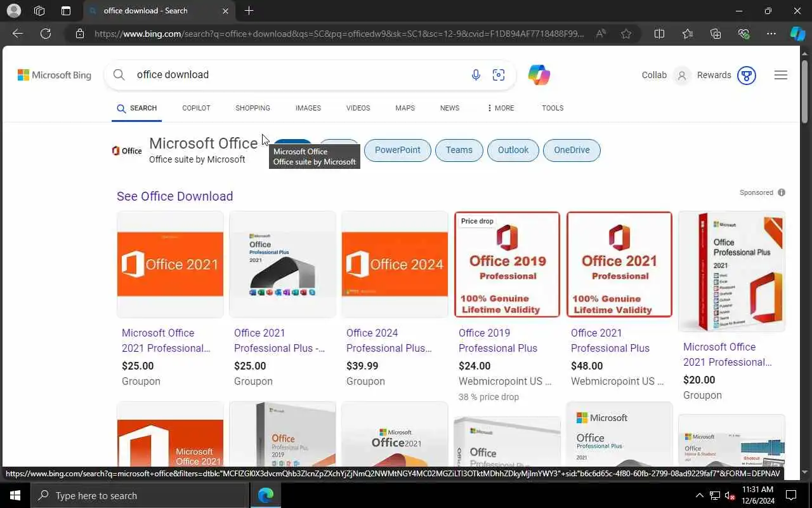Open Copilot sidebar icon
The width and height of the screenshot is (812, 508).
(x=797, y=34)
